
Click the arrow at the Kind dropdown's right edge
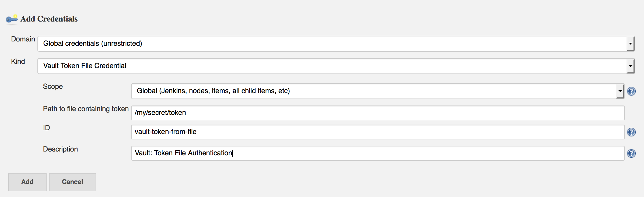pyautogui.click(x=630, y=66)
